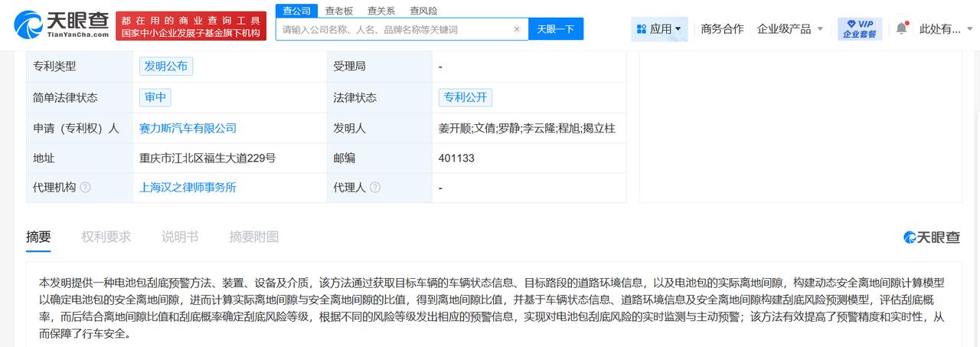Image resolution: width=980 pixels, height=347 pixels.
Task: Click the 发明人 label cell
Action: click(x=380, y=128)
